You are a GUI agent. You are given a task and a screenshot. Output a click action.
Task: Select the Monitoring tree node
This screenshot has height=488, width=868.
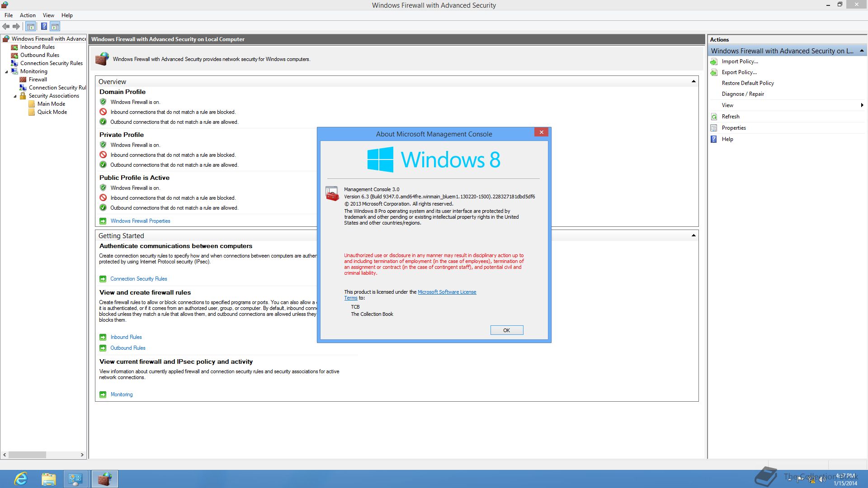tap(33, 71)
